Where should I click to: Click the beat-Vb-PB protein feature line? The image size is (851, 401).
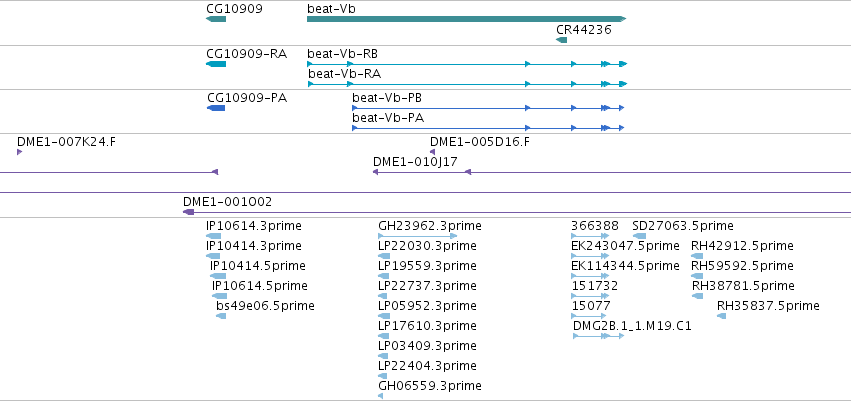pyautogui.click(x=488, y=108)
